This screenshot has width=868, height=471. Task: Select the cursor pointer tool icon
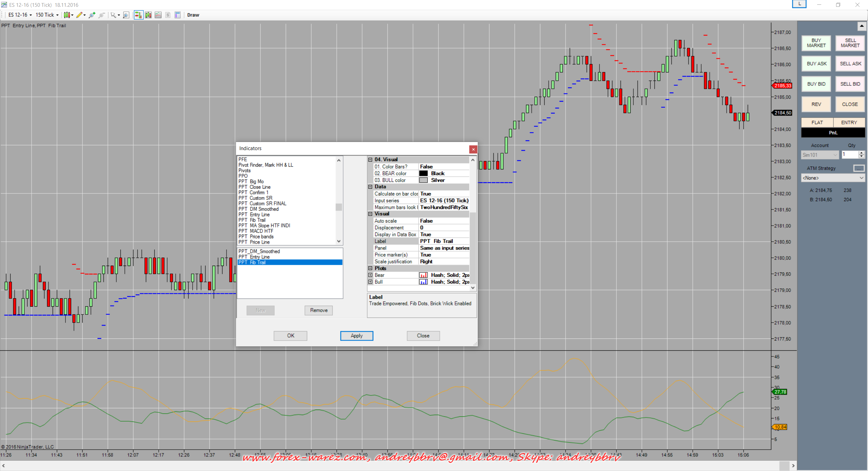tap(114, 15)
